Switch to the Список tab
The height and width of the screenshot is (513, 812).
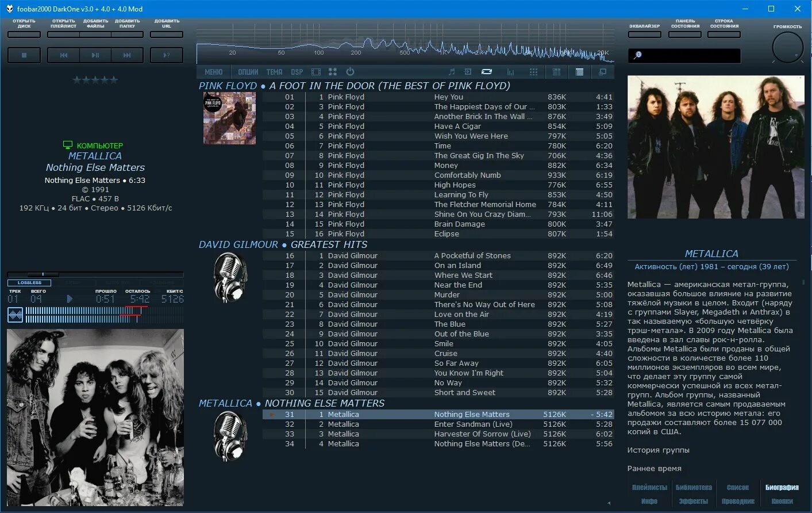(738, 487)
